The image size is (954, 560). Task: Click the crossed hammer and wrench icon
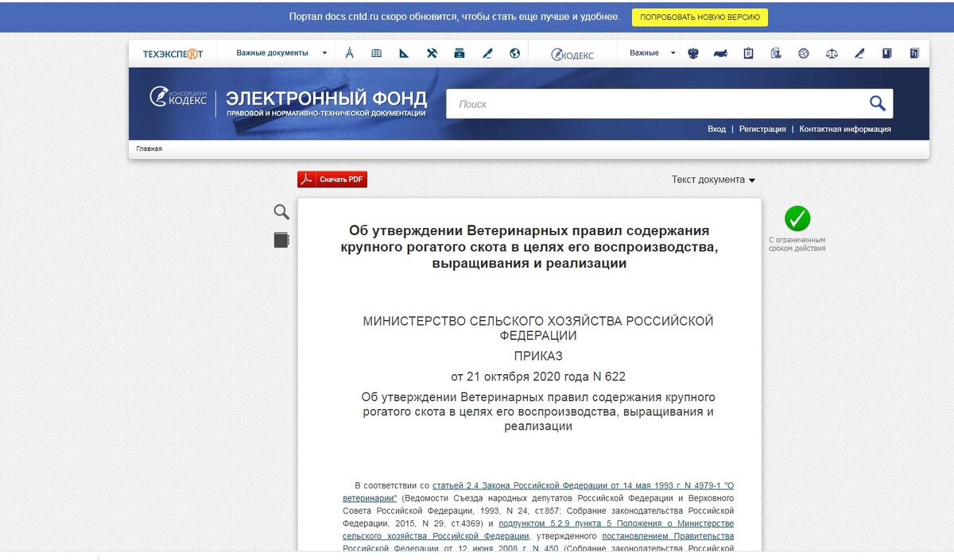point(432,53)
